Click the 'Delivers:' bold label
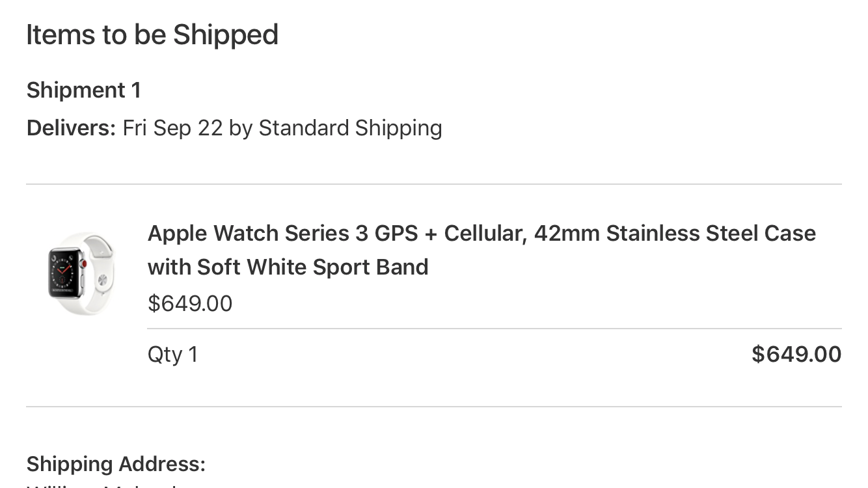The height and width of the screenshot is (488, 868). tap(72, 128)
